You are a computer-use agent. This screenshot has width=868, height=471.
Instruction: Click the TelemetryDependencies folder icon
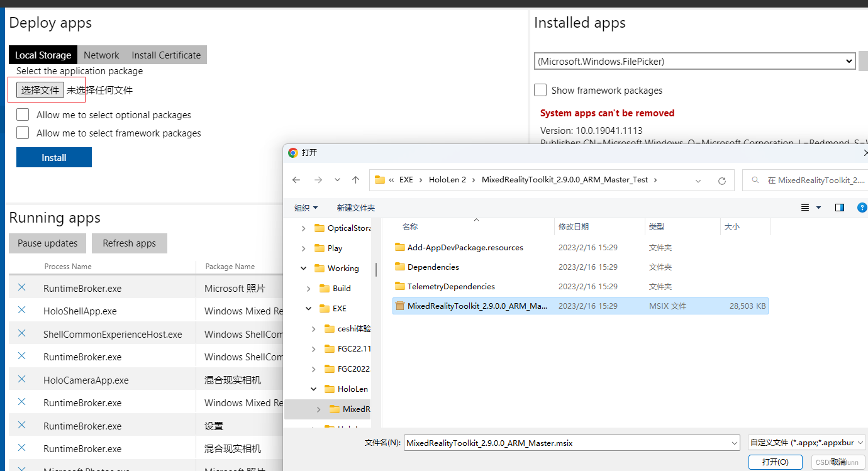(x=399, y=286)
